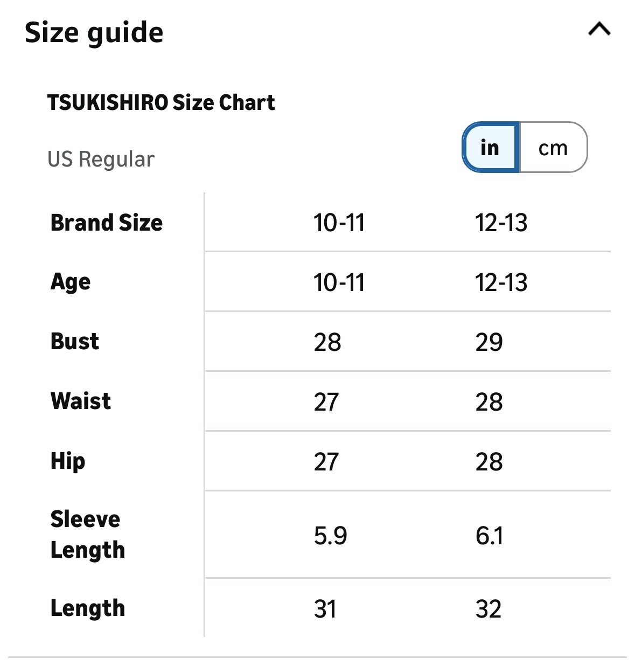635x672 pixels.
Task: Click the Waist row label
Action: click(x=81, y=401)
